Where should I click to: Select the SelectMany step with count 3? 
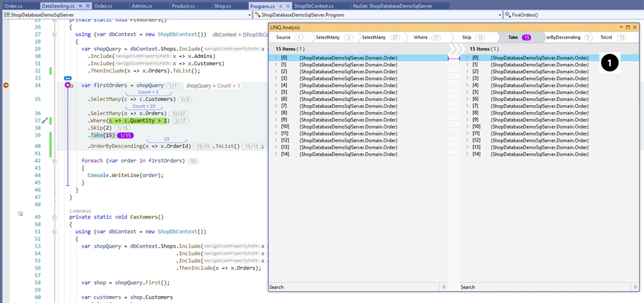334,37
